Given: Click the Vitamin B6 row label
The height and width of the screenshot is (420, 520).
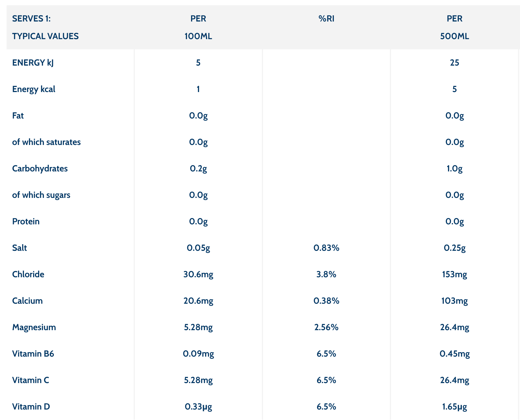Looking at the screenshot, I should (33, 354).
